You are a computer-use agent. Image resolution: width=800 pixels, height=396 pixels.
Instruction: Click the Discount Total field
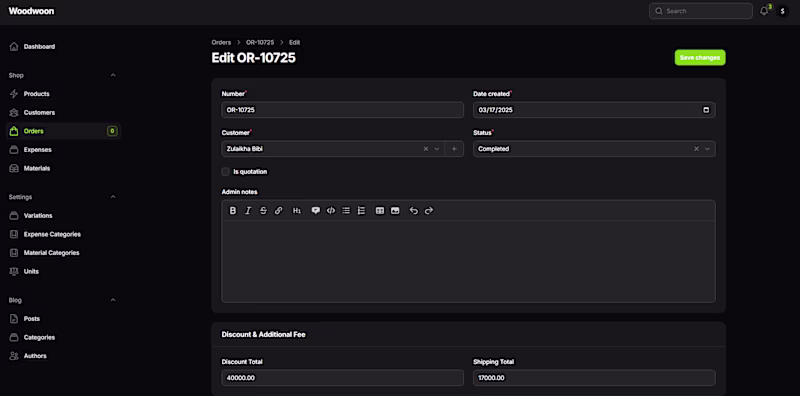pyautogui.click(x=342, y=378)
